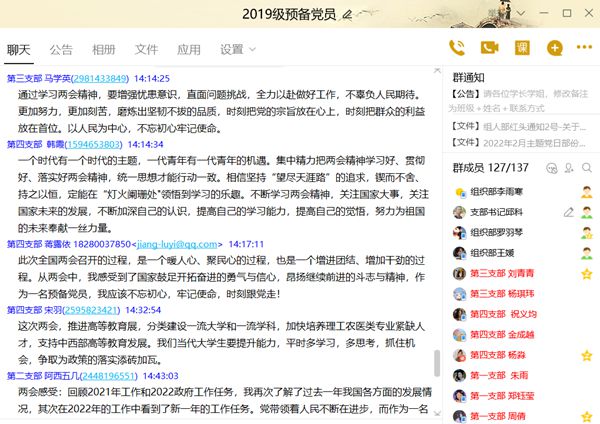The image size is (600, 424).
Task: Switch to the 公告 tab
Action: click(61, 49)
